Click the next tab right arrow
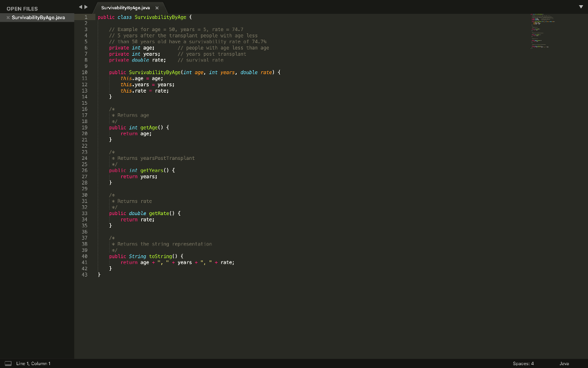This screenshot has width=588, height=368. [86, 7]
